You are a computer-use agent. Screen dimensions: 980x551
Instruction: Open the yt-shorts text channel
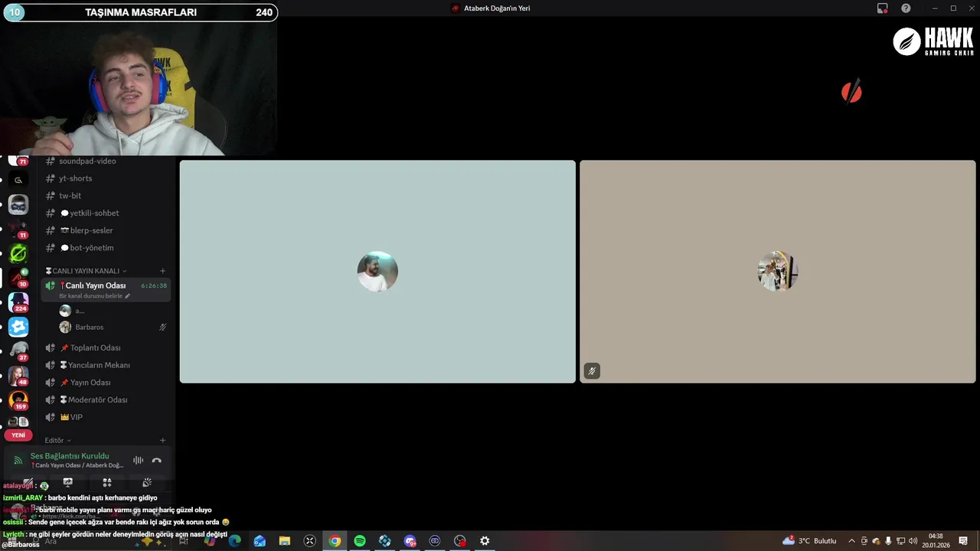point(106,178)
